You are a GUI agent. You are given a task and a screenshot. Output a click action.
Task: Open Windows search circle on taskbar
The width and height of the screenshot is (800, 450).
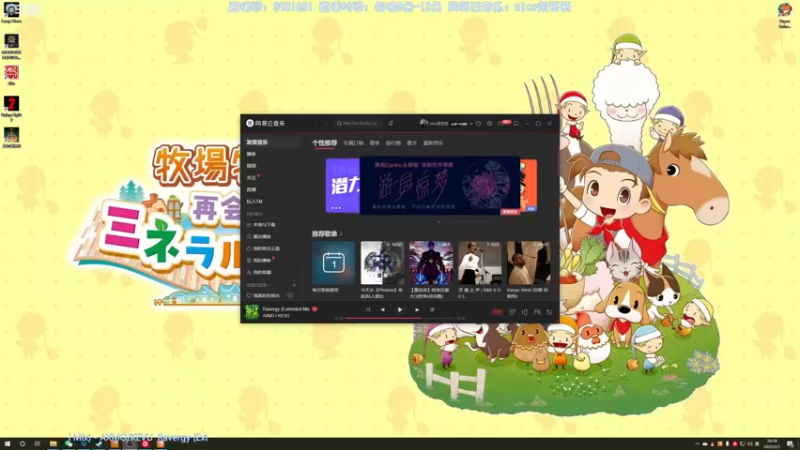22,444
